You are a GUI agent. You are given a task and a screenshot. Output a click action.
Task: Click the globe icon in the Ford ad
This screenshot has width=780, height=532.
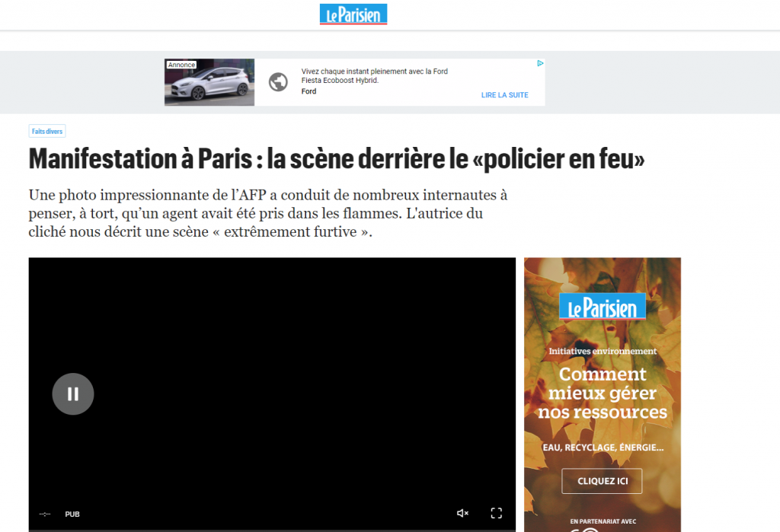pyautogui.click(x=278, y=82)
